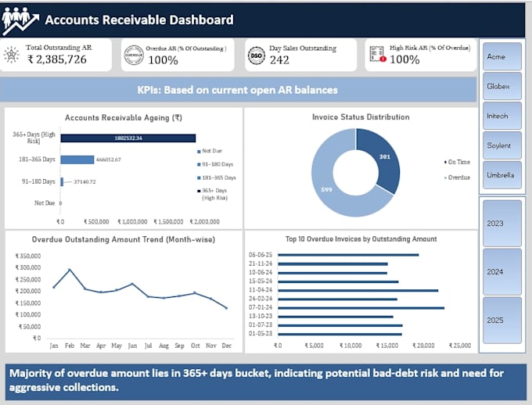This screenshot has height=405, width=532.
Task: Click the 37140.72 data label
Action: coord(84,182)
